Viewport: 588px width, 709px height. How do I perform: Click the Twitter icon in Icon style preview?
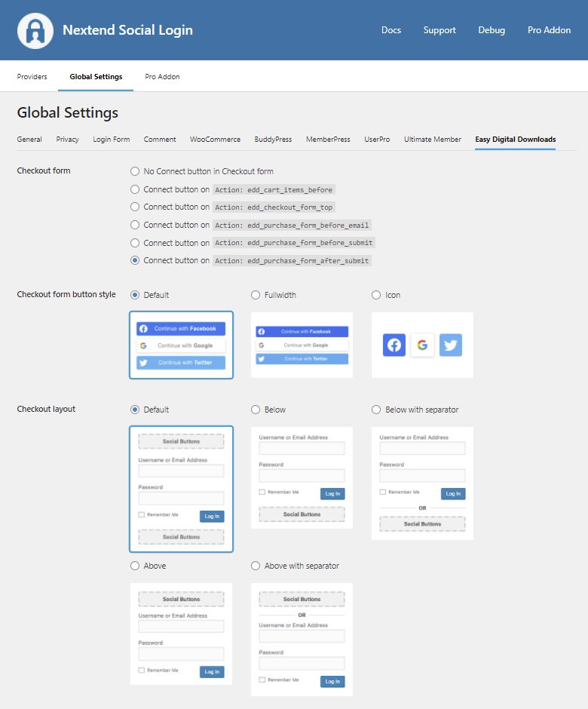[x=451, y=345]
